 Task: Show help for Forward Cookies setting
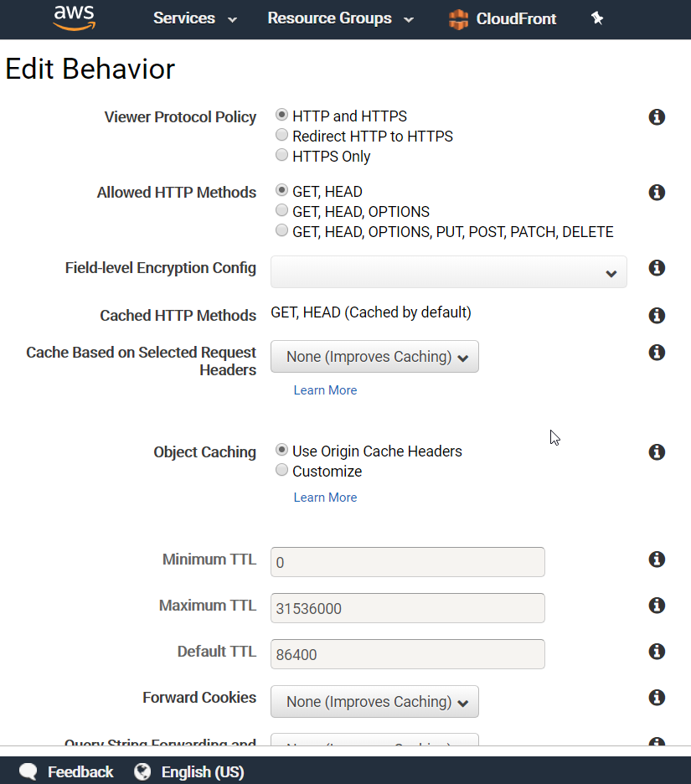[657, 698]
